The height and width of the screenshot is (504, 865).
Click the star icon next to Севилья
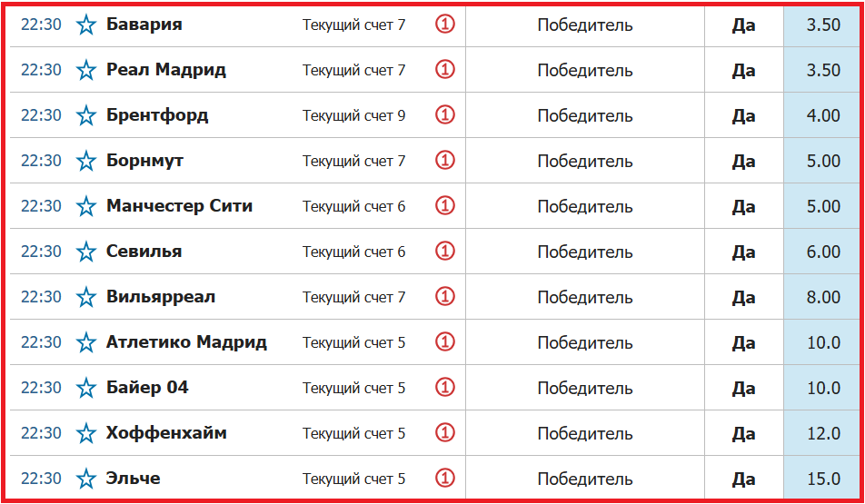(x=86, y=252)
